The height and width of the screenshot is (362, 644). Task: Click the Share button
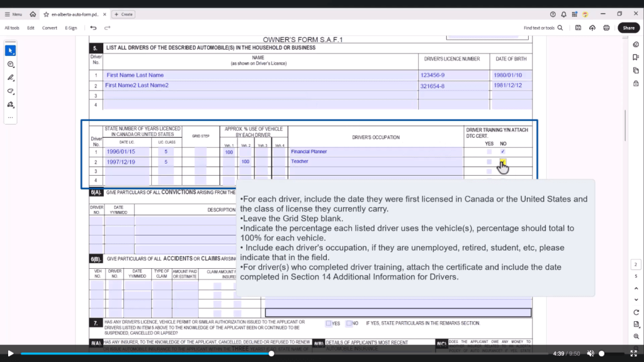click(628, 28)
